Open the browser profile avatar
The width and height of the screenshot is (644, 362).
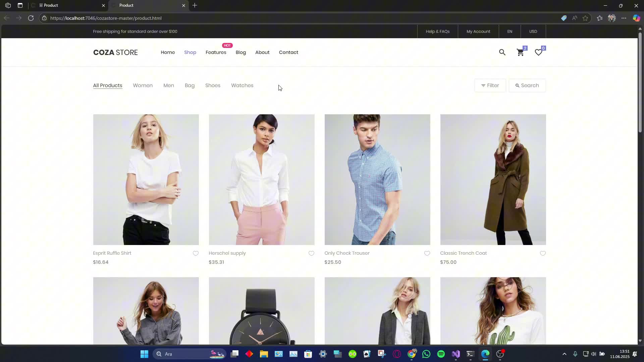[x=612, y=18]
